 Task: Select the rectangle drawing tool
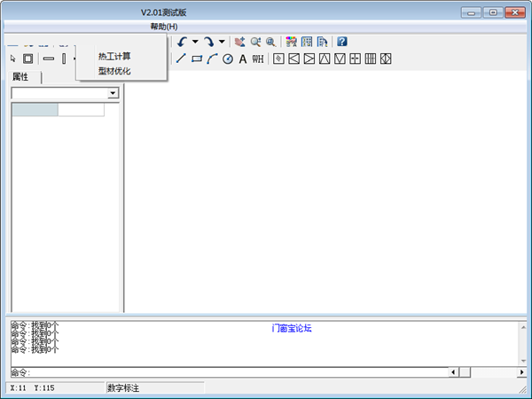coord(197,59)
